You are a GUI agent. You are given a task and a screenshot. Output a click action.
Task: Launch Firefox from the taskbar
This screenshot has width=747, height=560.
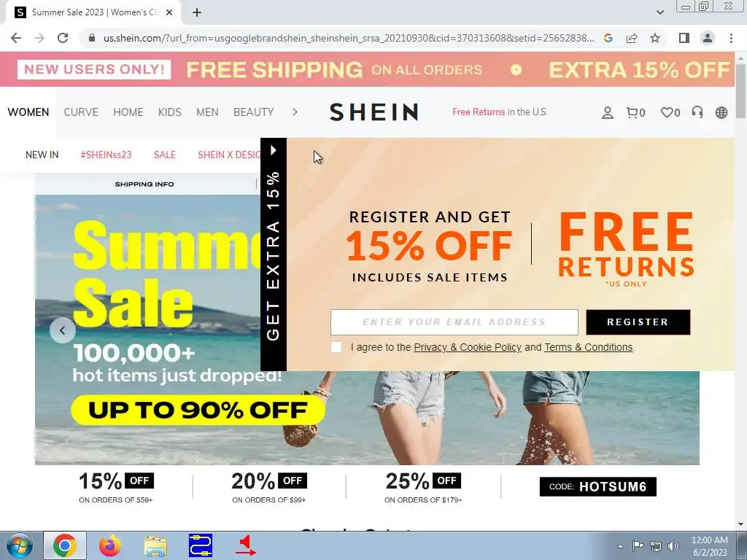coord(110,545)
